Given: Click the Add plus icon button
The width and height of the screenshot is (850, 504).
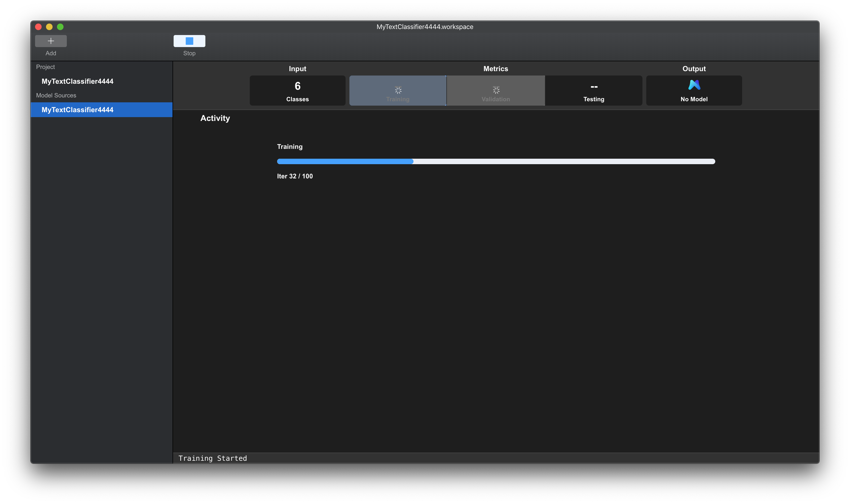Looking at the screenshot, I should click(x=51, y=41).
